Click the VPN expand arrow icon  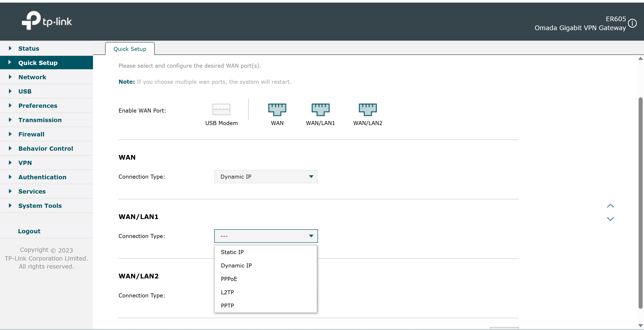[10, 163]
